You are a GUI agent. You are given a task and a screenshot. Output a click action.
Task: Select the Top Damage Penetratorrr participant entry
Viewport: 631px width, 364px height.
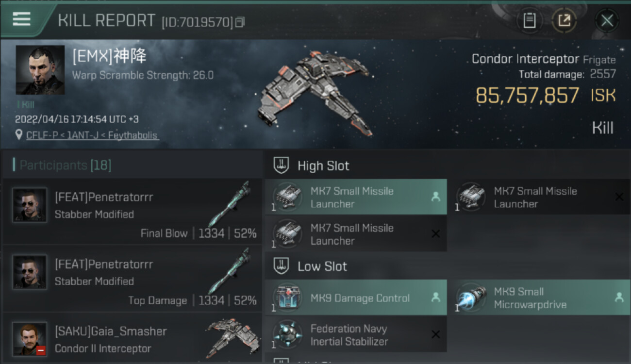[132, 279]
